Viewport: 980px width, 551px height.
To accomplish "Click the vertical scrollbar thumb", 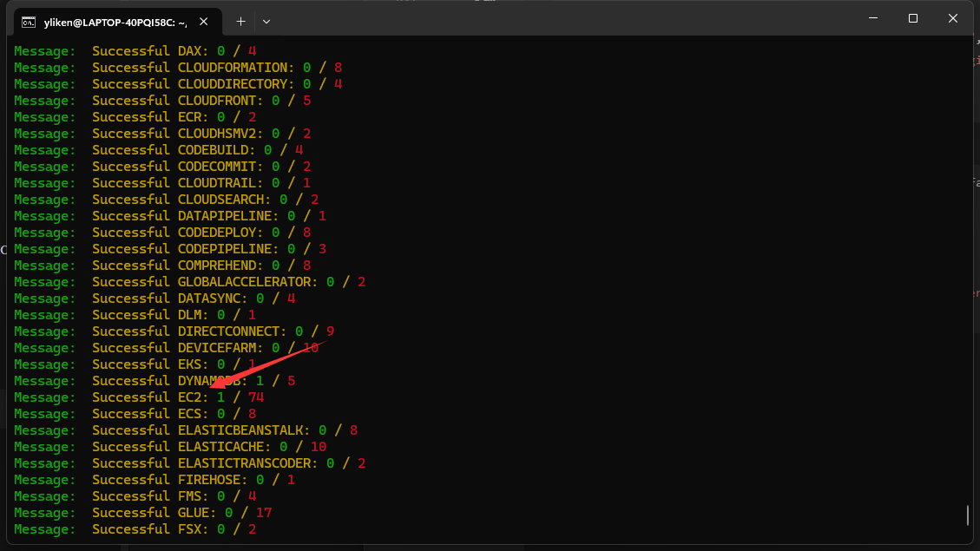I will tap(968, 515).
